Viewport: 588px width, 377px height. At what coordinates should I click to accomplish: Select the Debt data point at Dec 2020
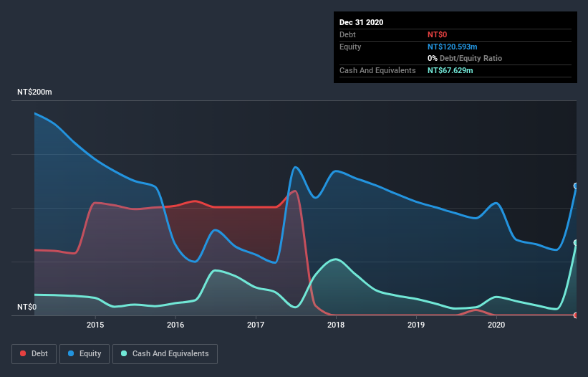point(576,315)
